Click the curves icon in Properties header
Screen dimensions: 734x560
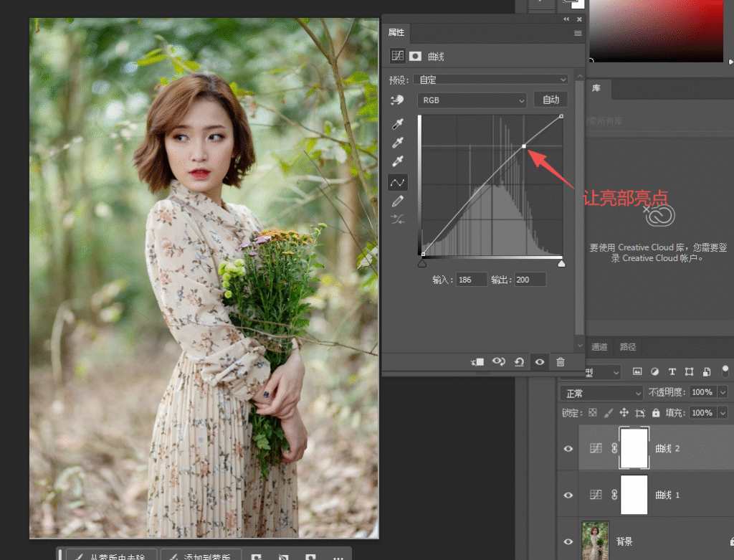pyautogui.click(x=398, y=56)
